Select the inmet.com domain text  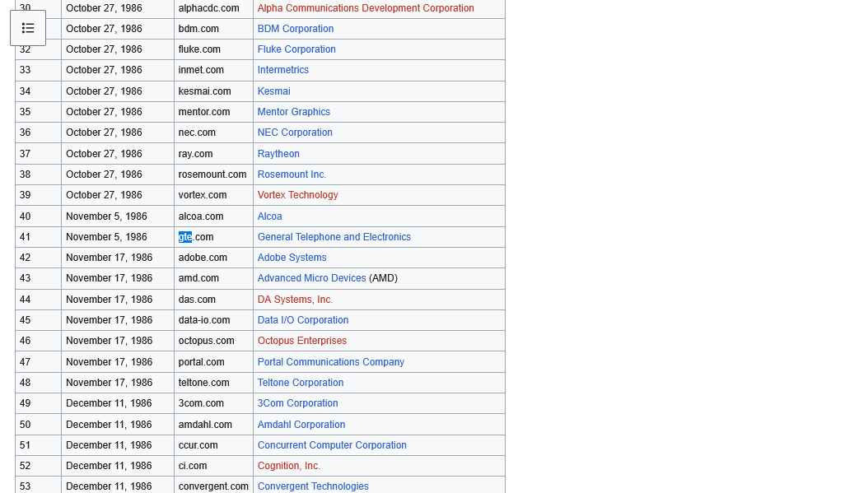(x=201, y=70)
